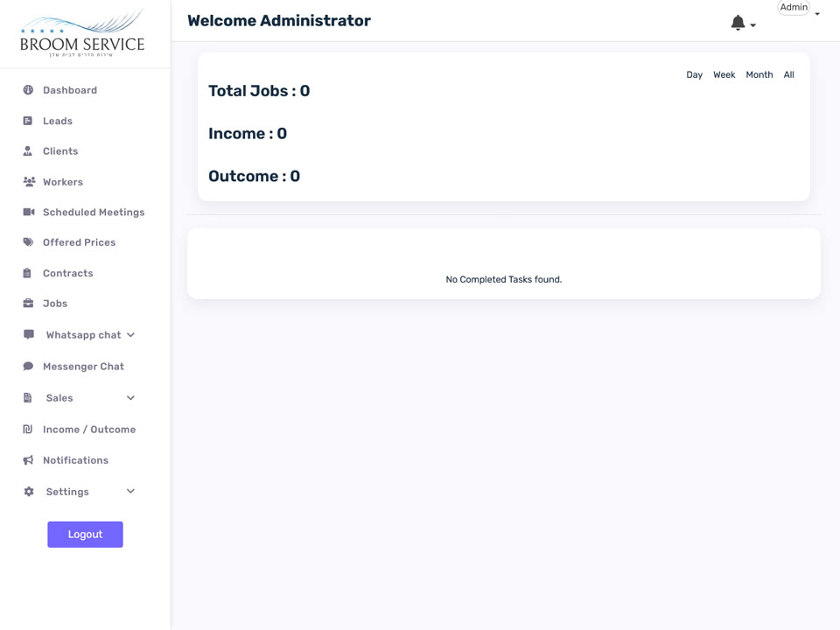Open dropdown arrow next to bell

point(752,25)
